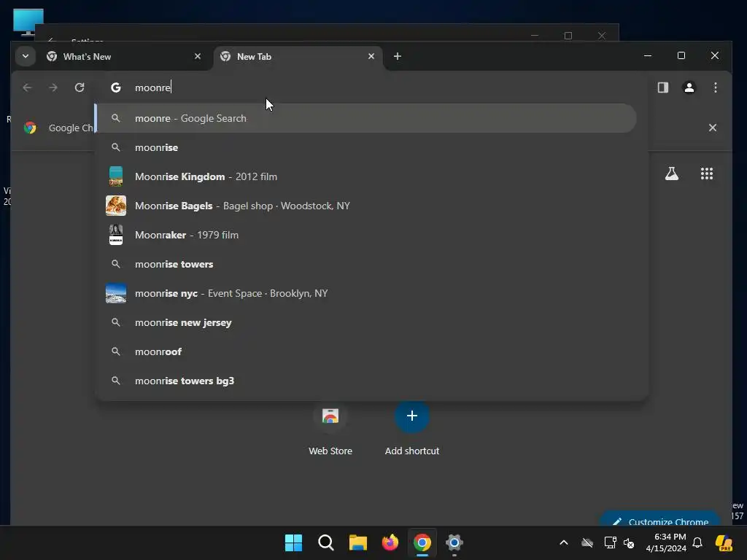Click the display/network tray icon
Screen dimensions: 747x560
pyautogui.click(x=610, y=542)
